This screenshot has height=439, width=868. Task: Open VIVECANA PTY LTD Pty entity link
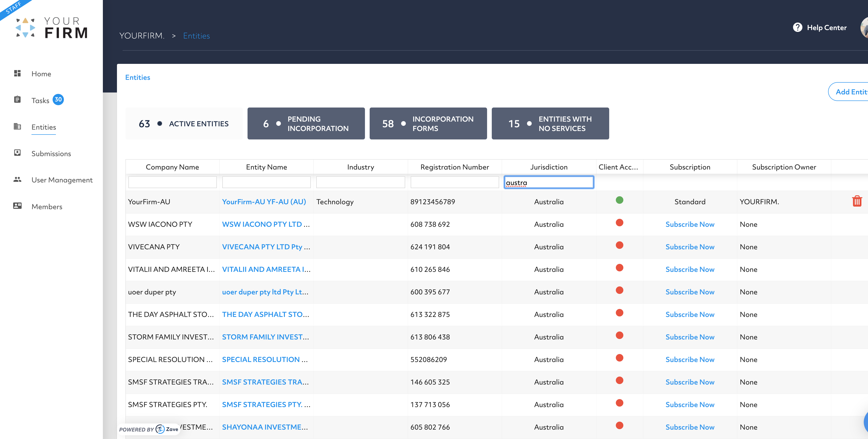[266, 247]
